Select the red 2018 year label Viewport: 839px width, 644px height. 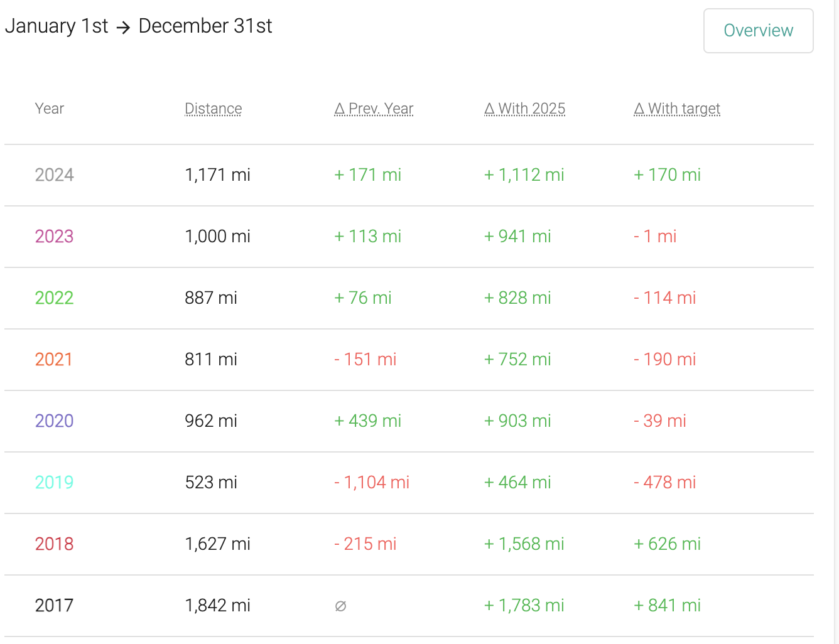pos(54,544)
